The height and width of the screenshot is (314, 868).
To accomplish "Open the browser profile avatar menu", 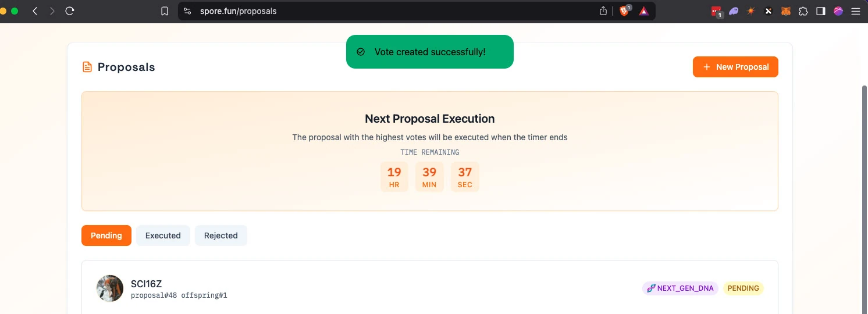I will pos(838,11).
